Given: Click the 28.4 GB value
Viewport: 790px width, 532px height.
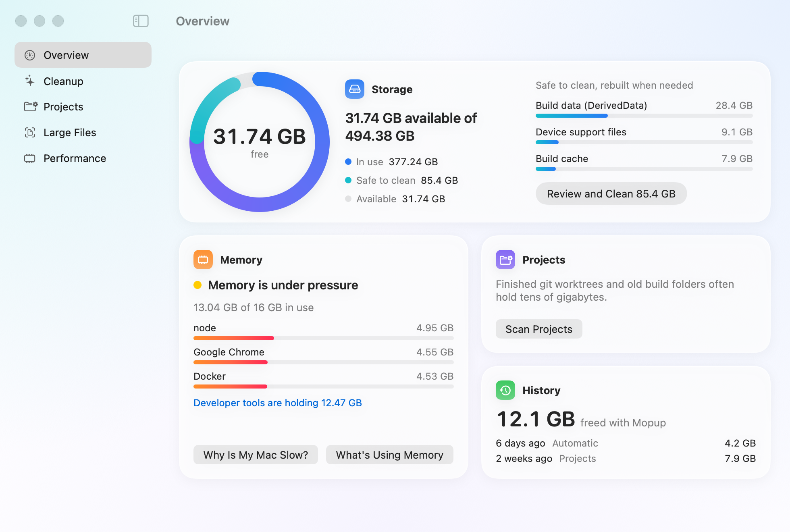Looking at the screenshot, I should pyautogui.click(x=734, y=105).
